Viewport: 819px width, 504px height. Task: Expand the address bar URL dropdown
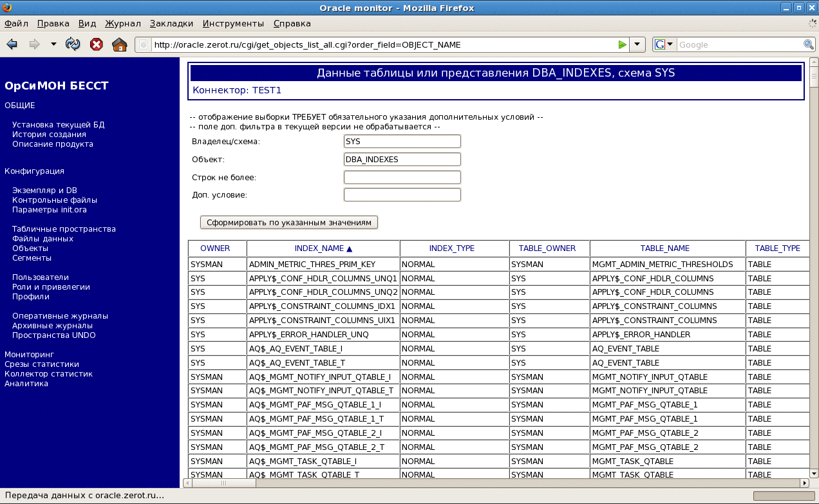tap(637, 44)
